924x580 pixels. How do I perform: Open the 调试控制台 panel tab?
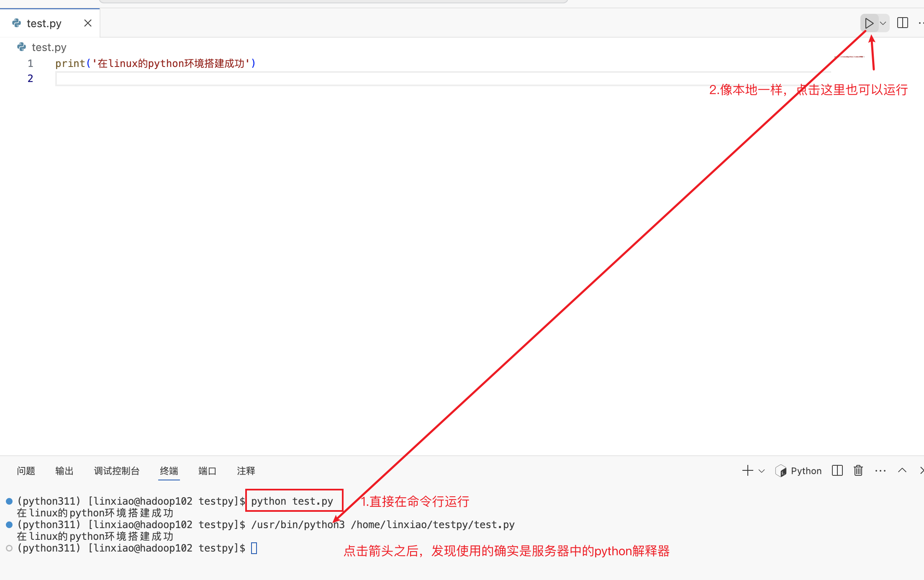(x=116, y=471)
